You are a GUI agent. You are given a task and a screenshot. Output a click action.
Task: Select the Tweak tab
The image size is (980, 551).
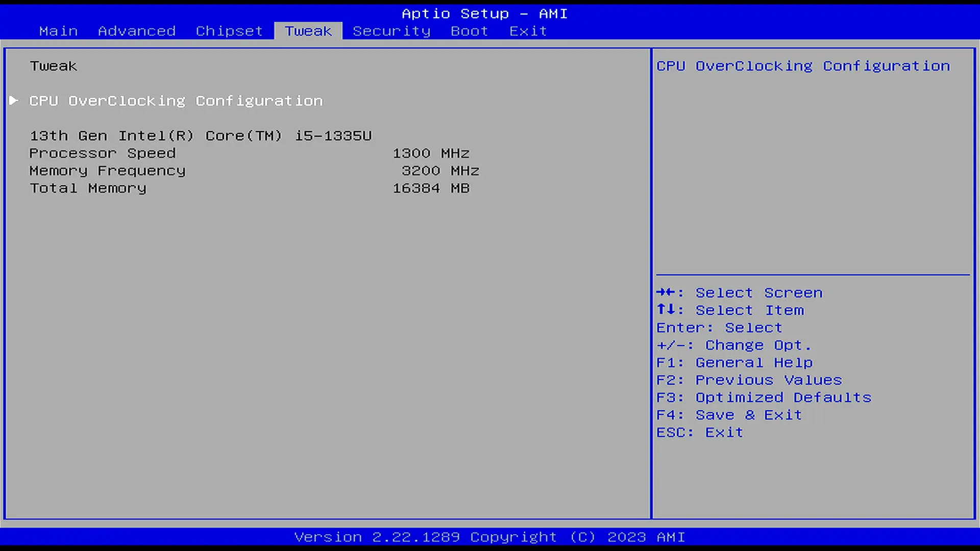coord(308,31)
